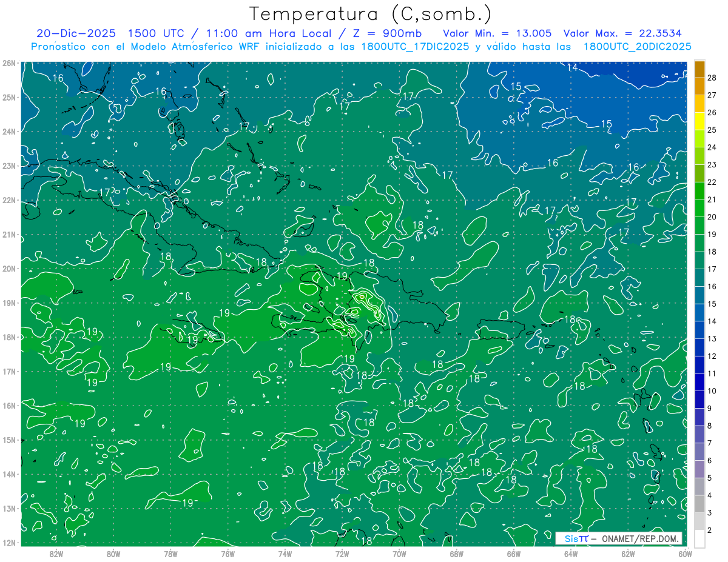Click the '22N' latitude axis label
The height and width of the screenshot is (562, 728).
pos(9,200)
